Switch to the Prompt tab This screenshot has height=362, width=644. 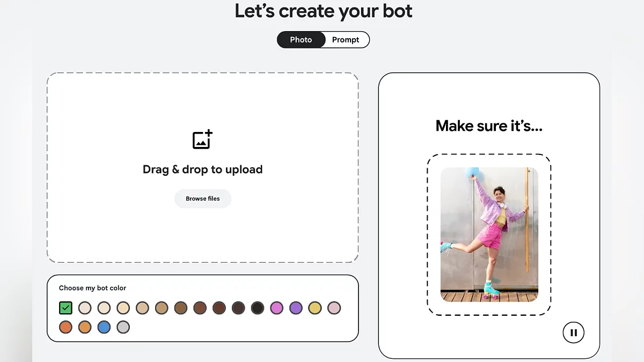[346, 40]
